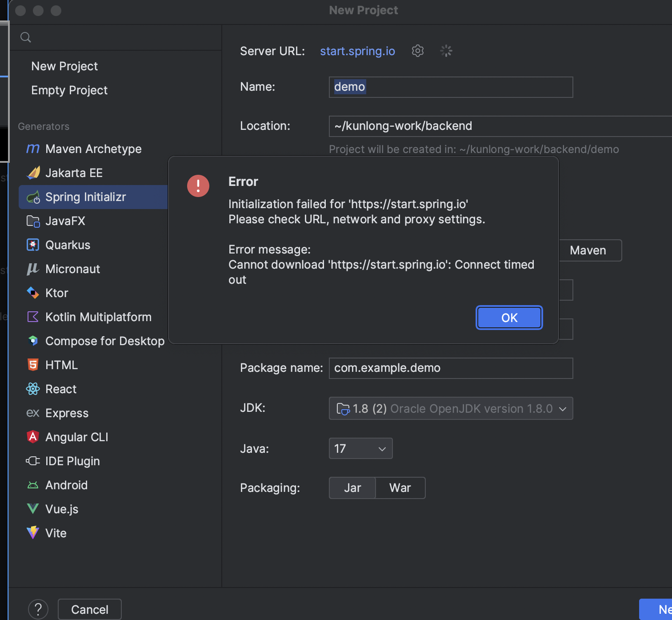Open the start.spring.io server URL link
The image size is (672, 620).
357,51
